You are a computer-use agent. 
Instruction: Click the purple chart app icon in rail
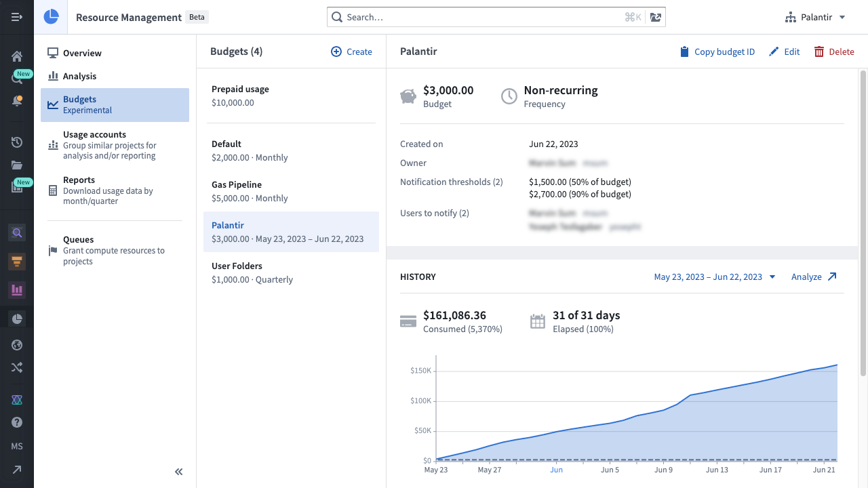(x=17, y=290)
